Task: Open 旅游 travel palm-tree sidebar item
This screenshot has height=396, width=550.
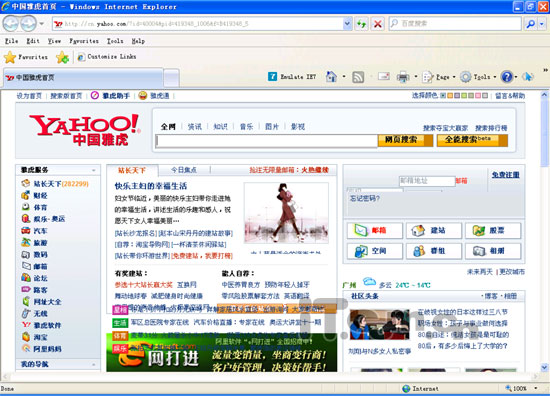Action: [x=34, y=242]
